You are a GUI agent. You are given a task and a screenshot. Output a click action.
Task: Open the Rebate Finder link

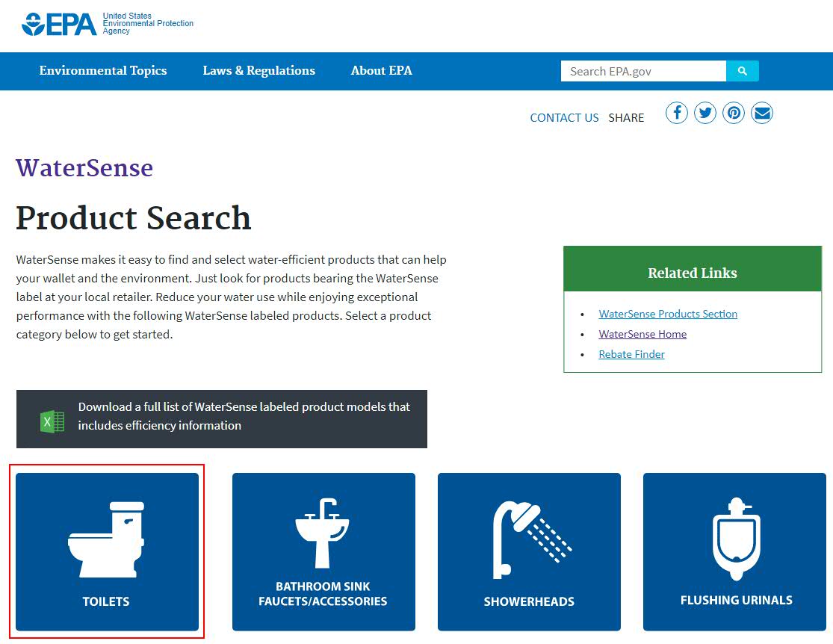pos(631,354)
